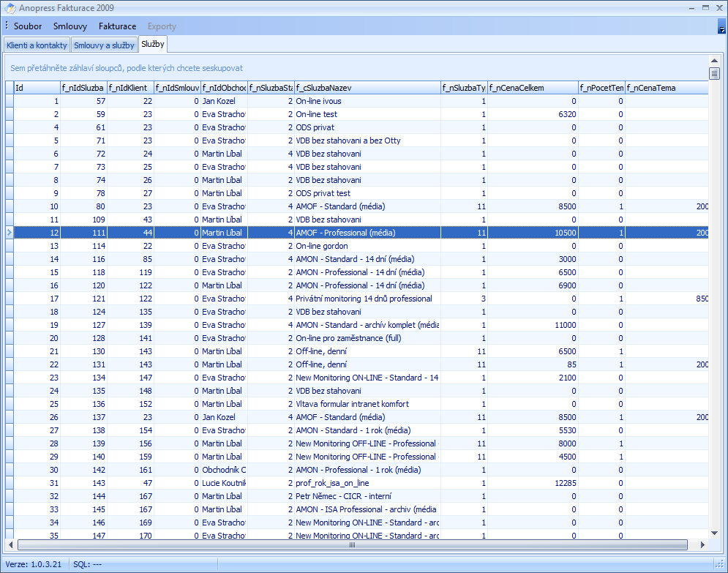Open the Smlouvy menu
Image resolution: width=728 pixels, height=573 pixels.
tap(70, 26)
